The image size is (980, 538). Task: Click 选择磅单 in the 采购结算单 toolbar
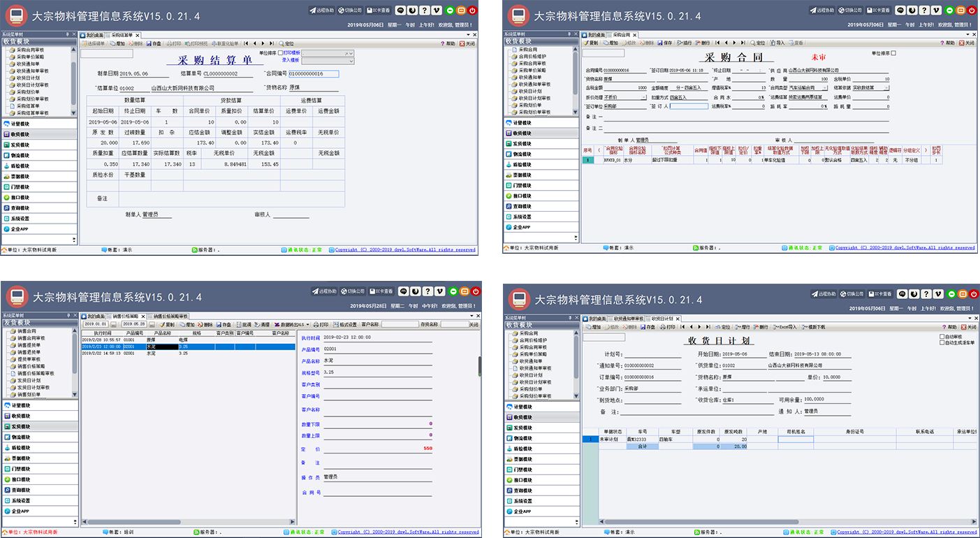click(x=93, y=43)
